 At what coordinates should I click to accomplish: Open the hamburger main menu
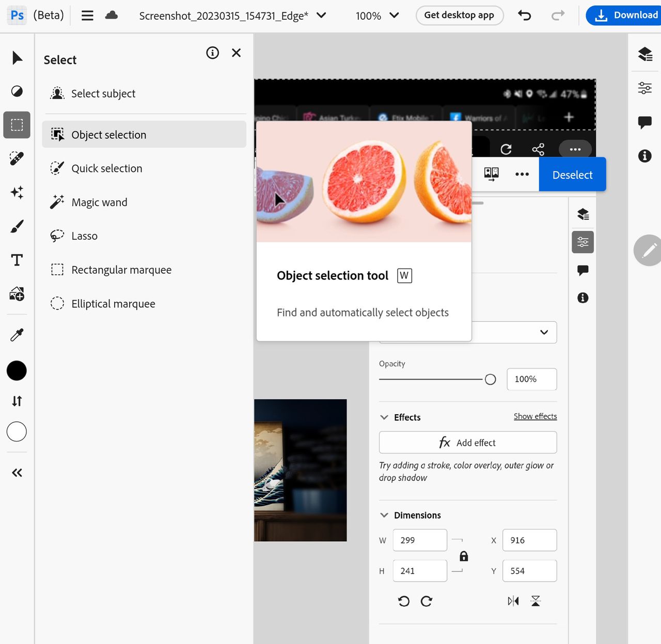click(x=88, y=15)
